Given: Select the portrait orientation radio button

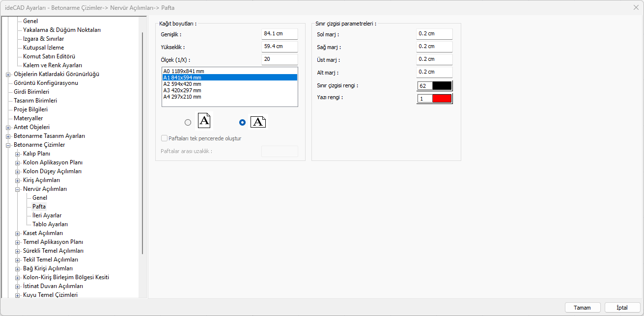Looking at the screenshot, I should pos(188,123).
